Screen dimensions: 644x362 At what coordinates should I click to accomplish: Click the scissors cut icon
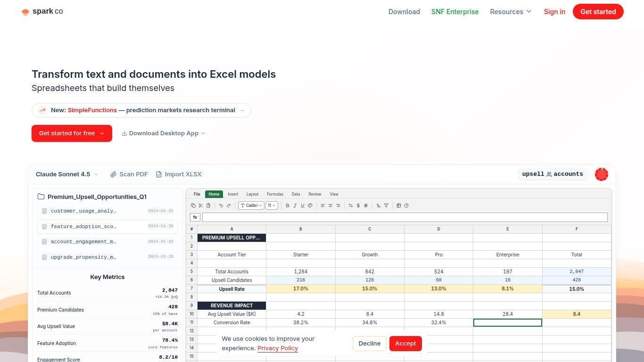point(200,206)
